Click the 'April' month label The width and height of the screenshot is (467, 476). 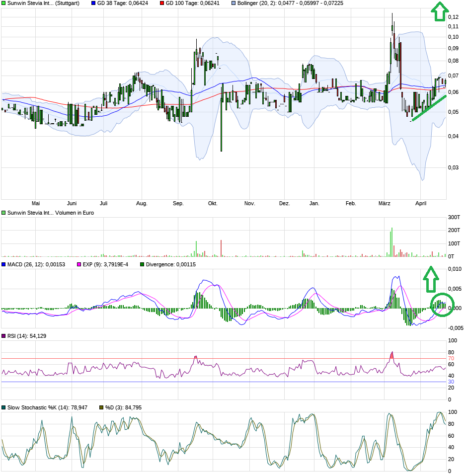tap(421, 203)
